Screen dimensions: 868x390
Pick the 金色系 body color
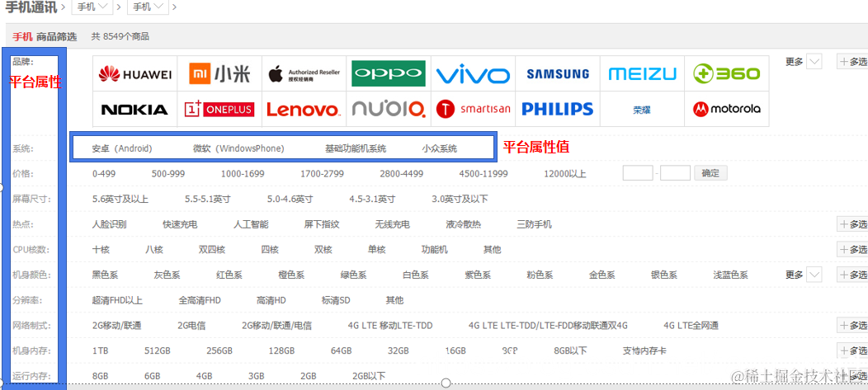tap(602, 275)
